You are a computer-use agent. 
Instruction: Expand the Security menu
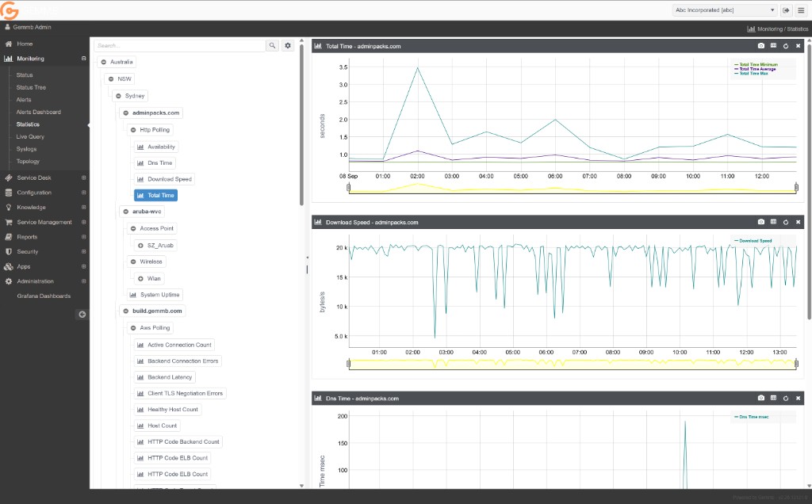tap(83, 251)
